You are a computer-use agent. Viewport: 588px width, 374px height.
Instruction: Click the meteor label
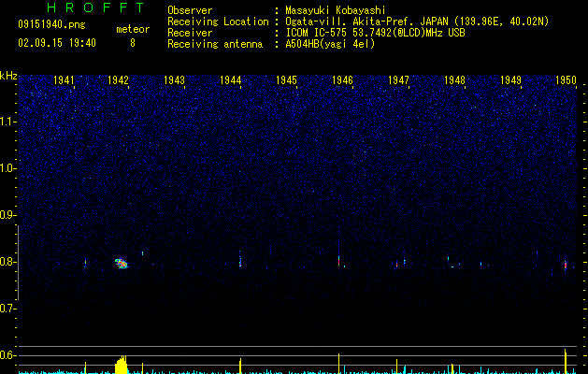(133, 29)
